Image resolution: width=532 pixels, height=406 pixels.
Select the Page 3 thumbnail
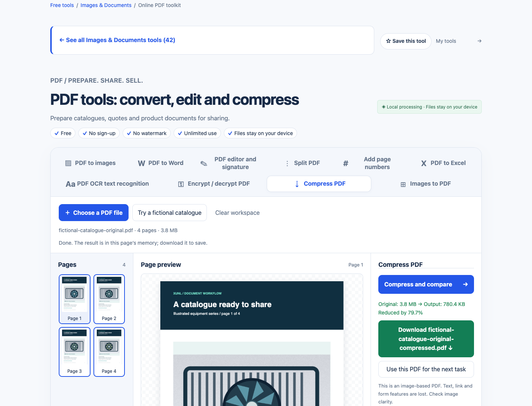coord(75,352)
